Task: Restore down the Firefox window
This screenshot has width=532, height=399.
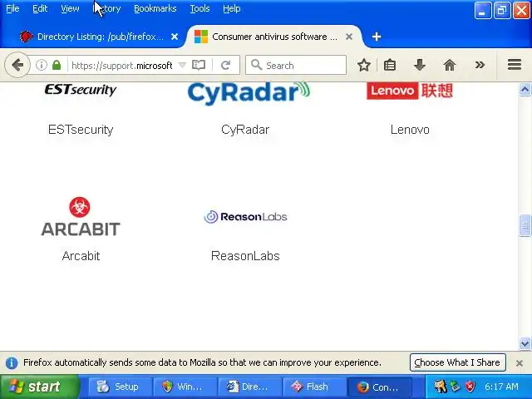Action: point(502,10)
